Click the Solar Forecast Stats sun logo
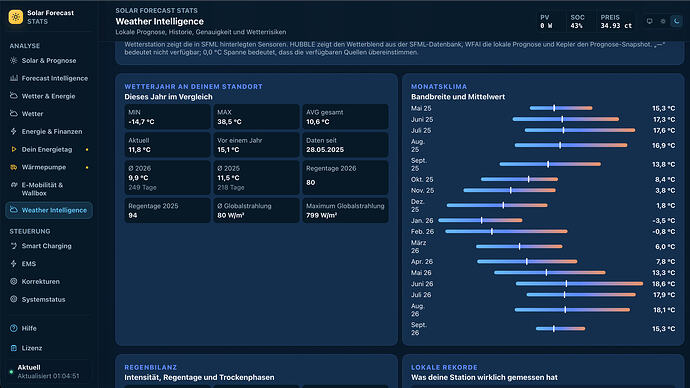690x388 pixels. (16, 17)
